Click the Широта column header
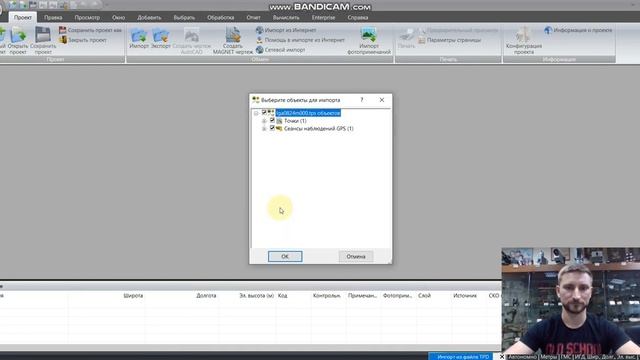 (133, 296)
